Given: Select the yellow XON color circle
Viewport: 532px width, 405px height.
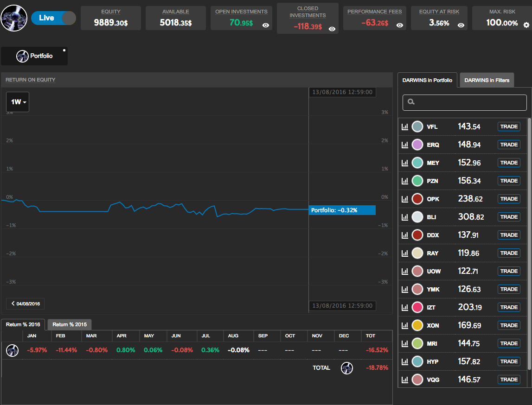Looking at the screenshot, I should 417,325.
